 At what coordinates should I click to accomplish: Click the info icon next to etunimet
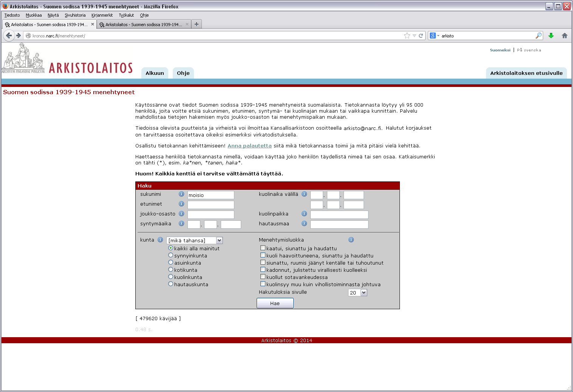[181, 204]
